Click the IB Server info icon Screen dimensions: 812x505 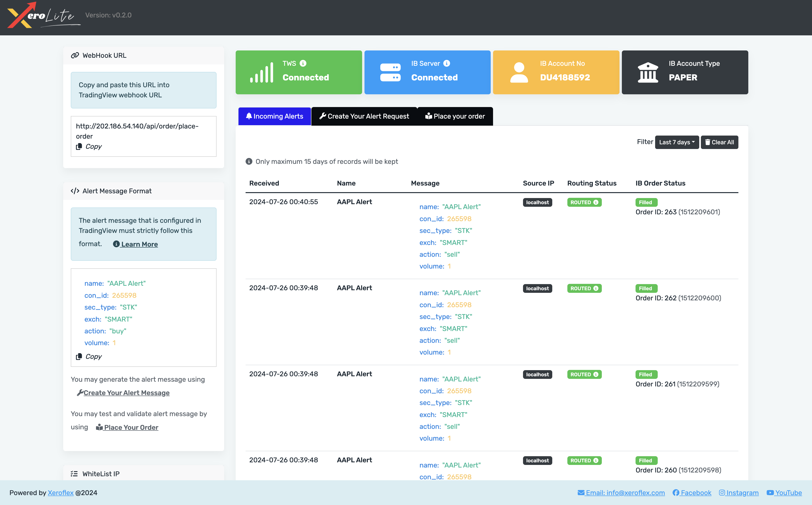click(x=447, y=63)
